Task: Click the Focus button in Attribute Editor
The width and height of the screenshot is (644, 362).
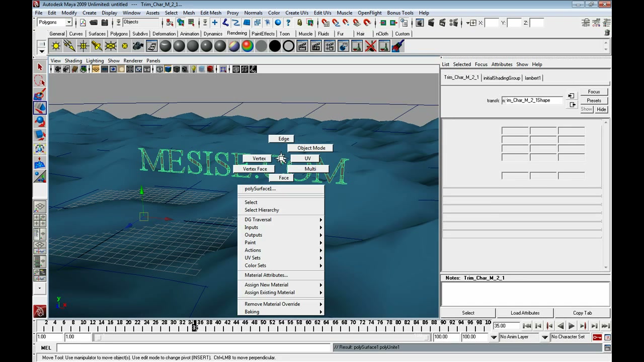Action: pyautogui.click(x=594, y=92)
